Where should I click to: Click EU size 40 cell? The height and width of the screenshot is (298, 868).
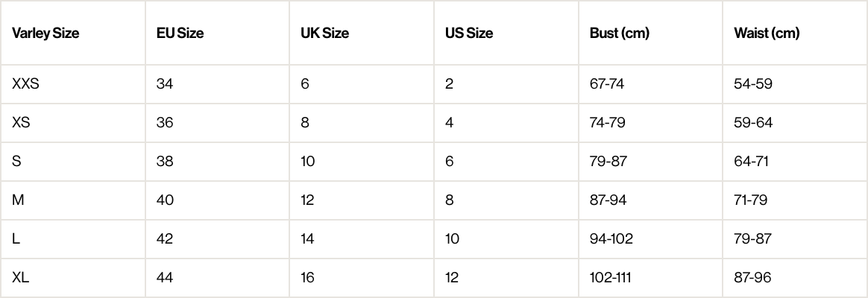tap(165, 200)
